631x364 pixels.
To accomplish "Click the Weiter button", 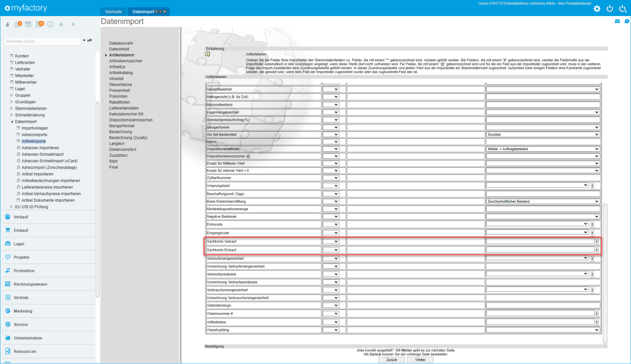I will 420,360.
